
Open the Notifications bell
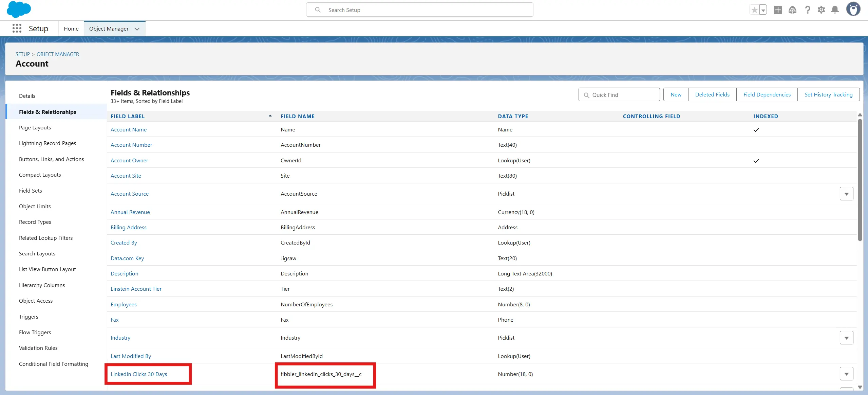(x=835, y=10)
